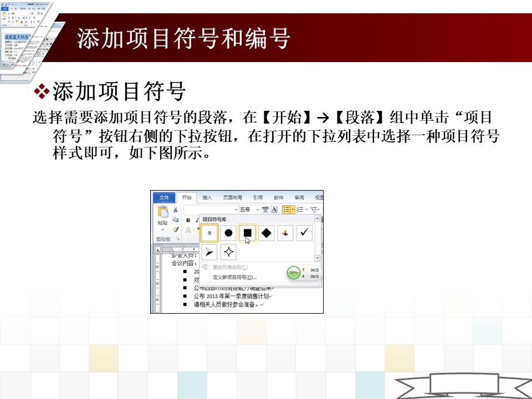Click the slide title 添加项目符号和编号
Image resolution: width=532 pixels, height=399 pixels.
point(183,38)
